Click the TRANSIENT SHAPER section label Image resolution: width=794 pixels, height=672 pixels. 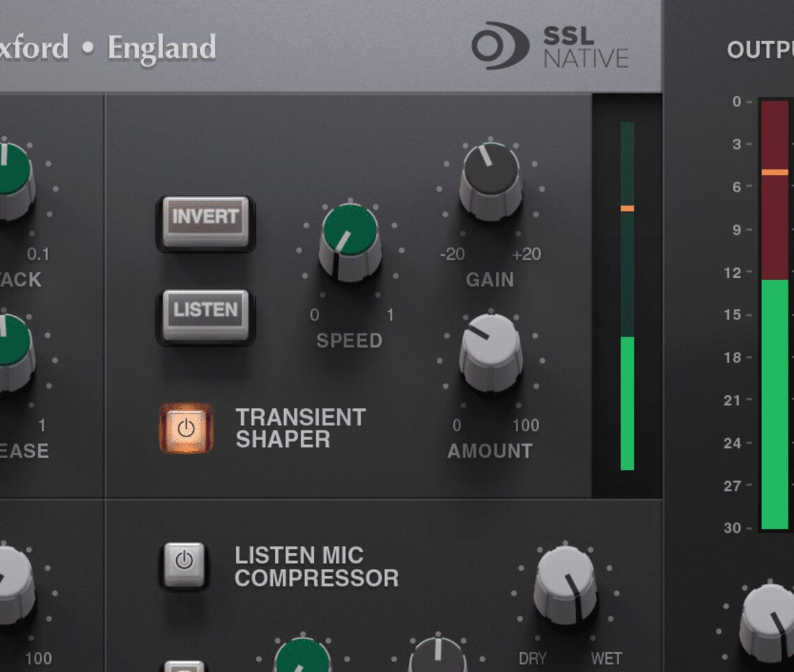pyautogui.click(x=301, y=428)
